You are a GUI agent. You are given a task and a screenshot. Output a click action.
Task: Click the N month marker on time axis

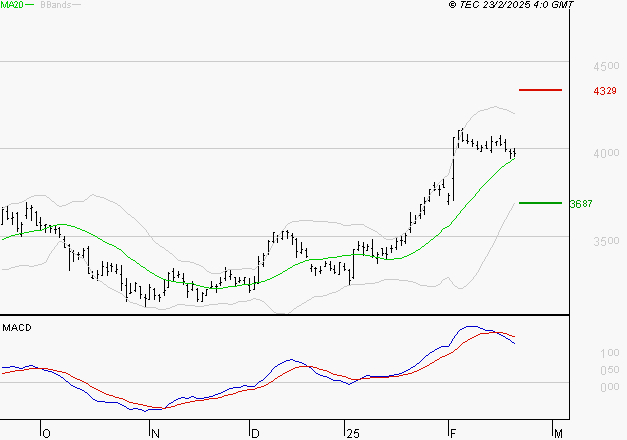pos(156,434)
